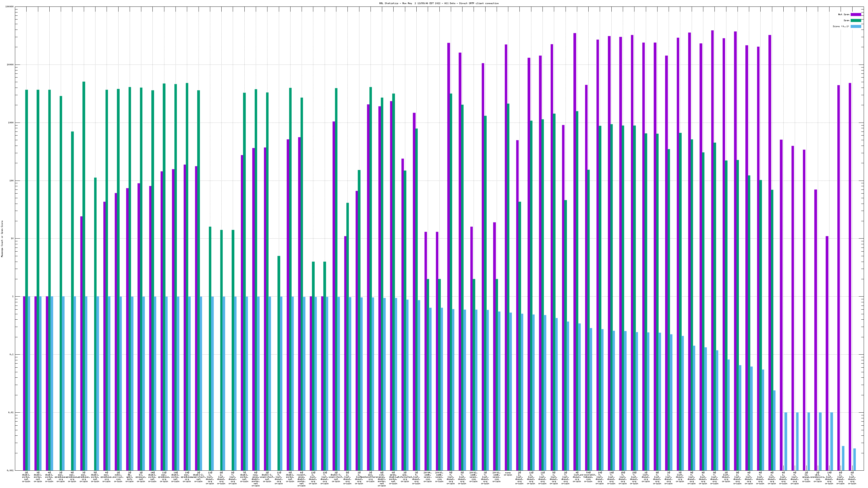Viewport: 868px width, 488px height.
Task: Click the 0.1 y-axis tick label
Action: tap(12, 355)
